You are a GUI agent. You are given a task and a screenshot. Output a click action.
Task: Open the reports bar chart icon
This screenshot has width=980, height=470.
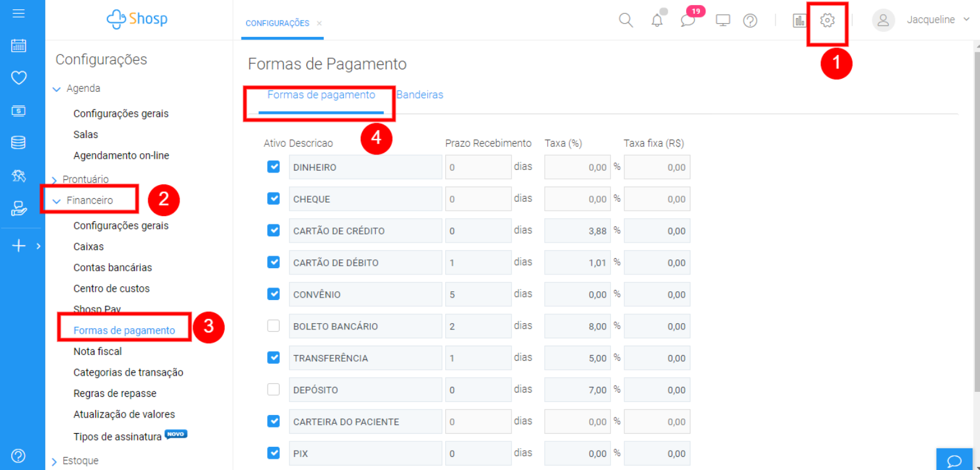point(799,21)
